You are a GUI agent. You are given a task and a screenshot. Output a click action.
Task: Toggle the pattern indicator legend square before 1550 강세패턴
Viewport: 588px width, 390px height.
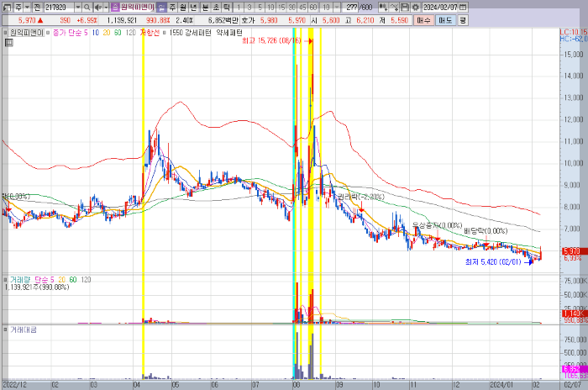coord(165,33)
